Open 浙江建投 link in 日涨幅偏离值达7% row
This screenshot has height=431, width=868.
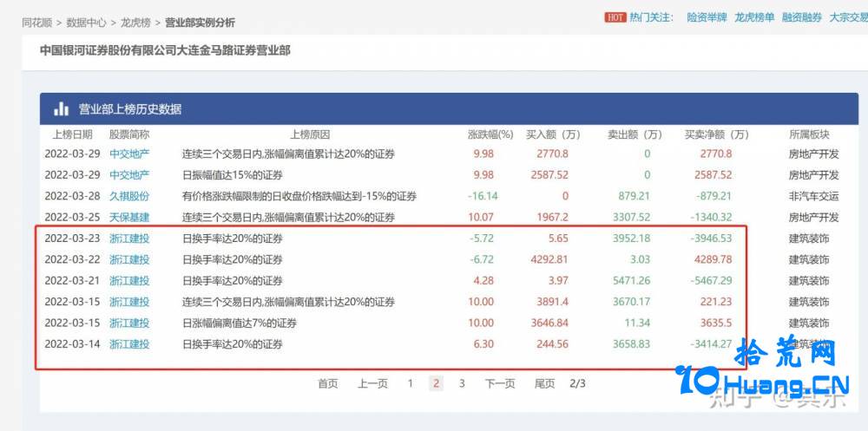click(x=129, y=323)
